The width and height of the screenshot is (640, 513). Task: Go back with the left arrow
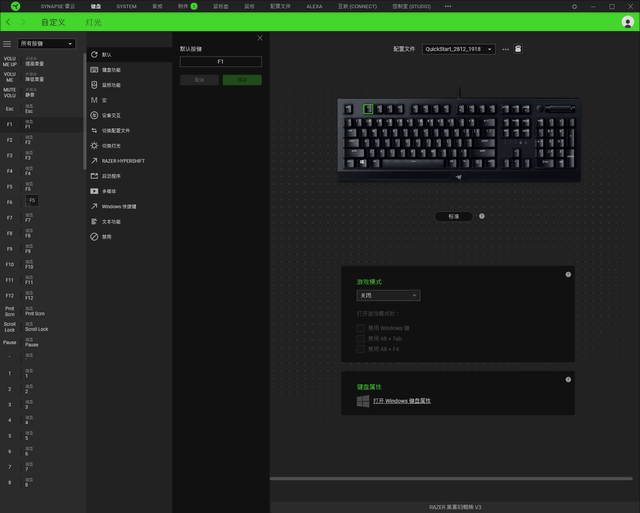(x=8, y=22)
